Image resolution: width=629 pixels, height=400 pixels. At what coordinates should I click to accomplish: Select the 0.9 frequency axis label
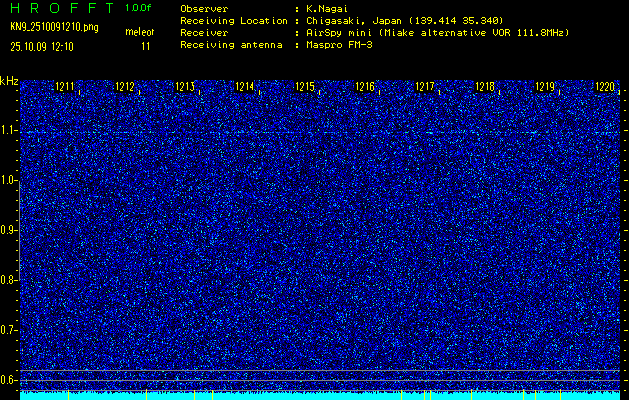pyautogui.click(x=9, y=230)
